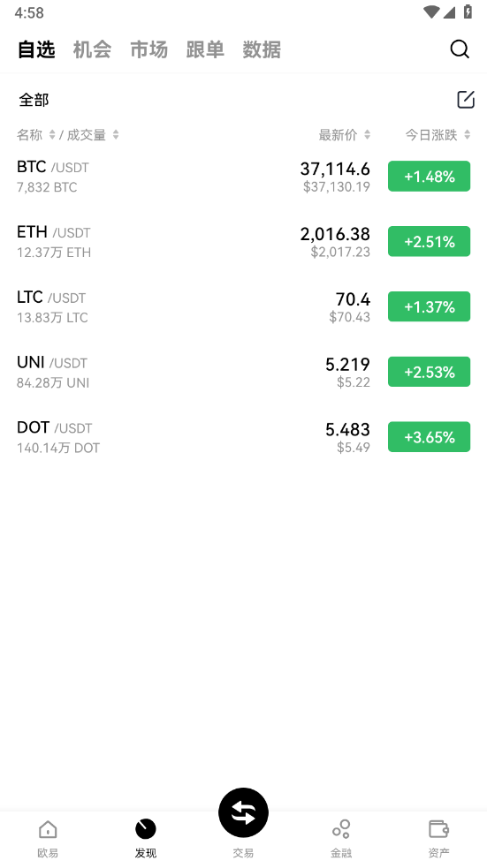This screenshot has width=487, height=868.
Task: Tap the battery status icon
Action: click(x=468, y=11)
